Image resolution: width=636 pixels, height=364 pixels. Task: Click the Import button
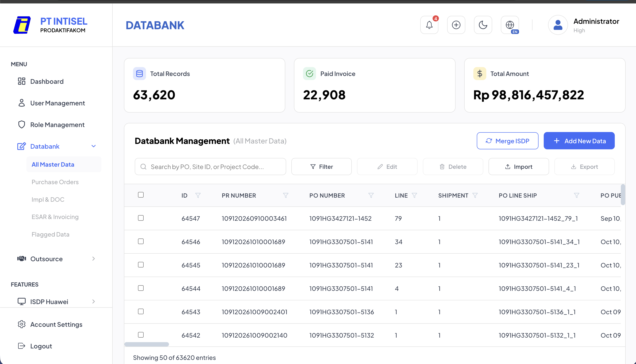click(519, 166)
